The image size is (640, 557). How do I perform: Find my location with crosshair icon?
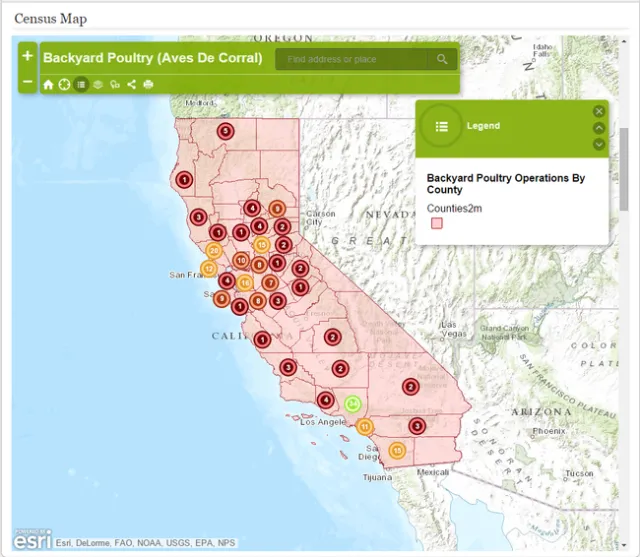point(64,84)
